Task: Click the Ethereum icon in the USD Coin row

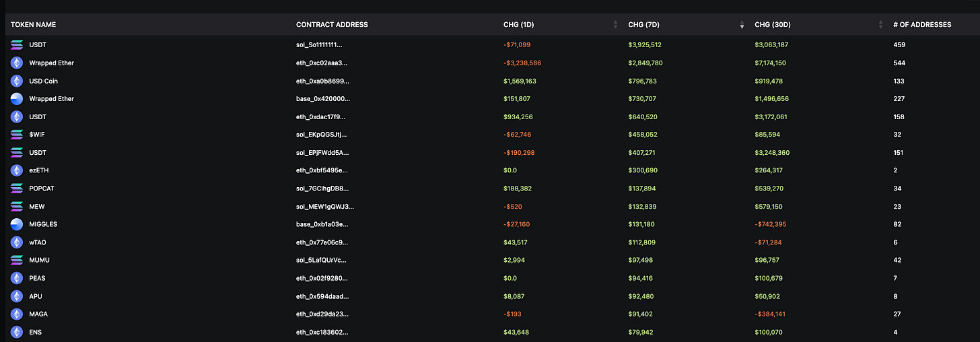Action: click(x=17, y=81)
